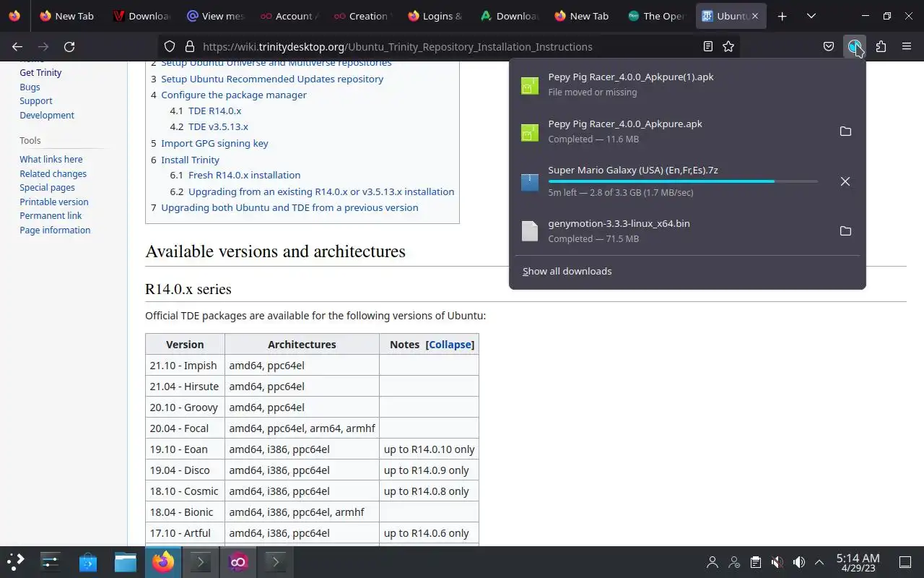Image resolution: width=924 pixels, height=578 pixels.
Task: Select the missing Pepy Pig Racer_4.0.0_Apkpure(1).apk entry
Action: click(x=687, y=85)
